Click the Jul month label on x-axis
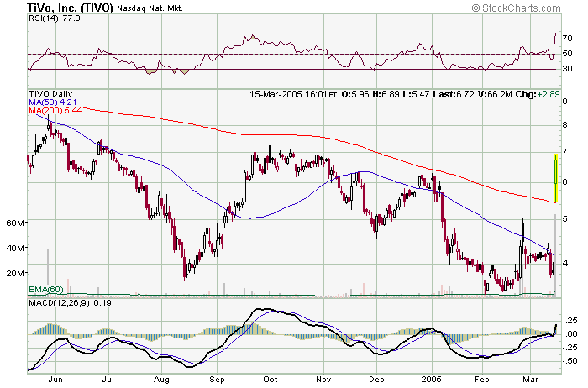 click(x=108, y=380)
